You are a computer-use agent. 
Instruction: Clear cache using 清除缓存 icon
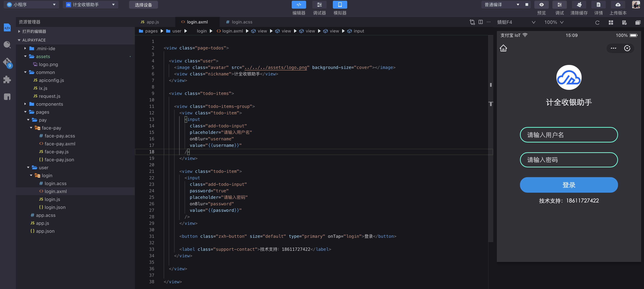point(579,5)
